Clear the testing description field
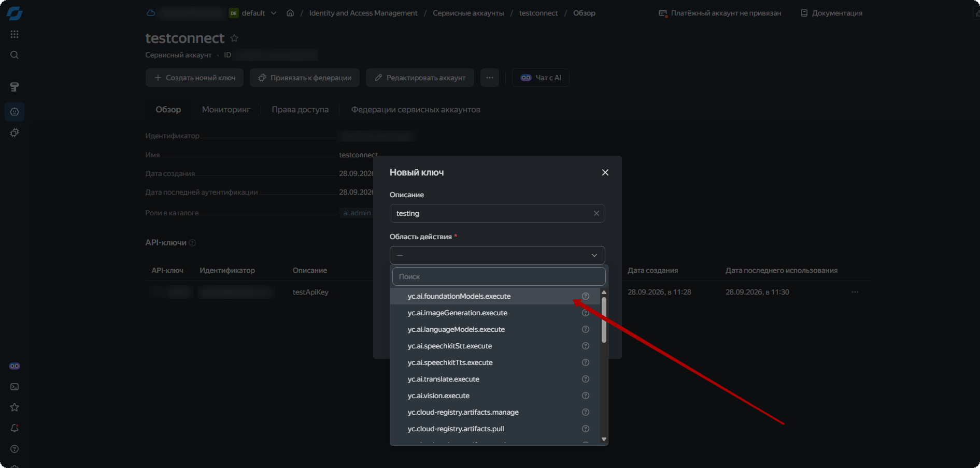 596,213
